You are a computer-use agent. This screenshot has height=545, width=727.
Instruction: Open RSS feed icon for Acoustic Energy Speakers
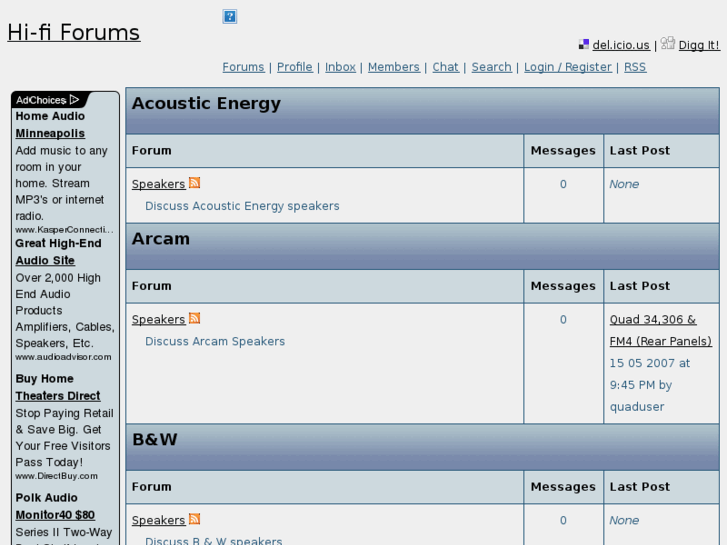pos(195,183)
